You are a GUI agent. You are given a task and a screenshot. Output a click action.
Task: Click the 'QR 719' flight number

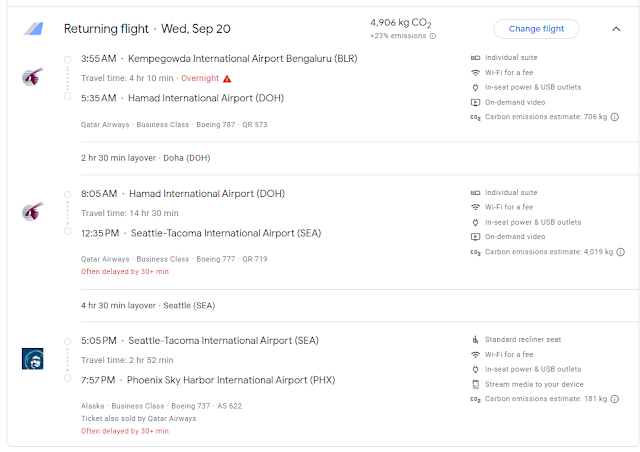coord(255,259)
